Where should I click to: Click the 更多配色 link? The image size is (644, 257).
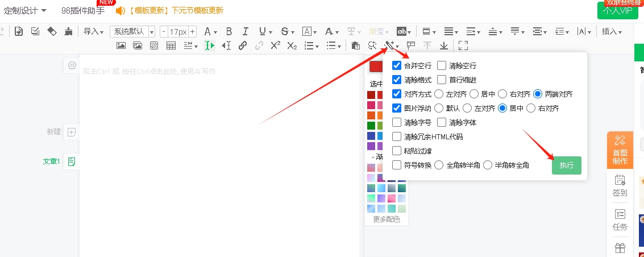click(x=387, y=219)
